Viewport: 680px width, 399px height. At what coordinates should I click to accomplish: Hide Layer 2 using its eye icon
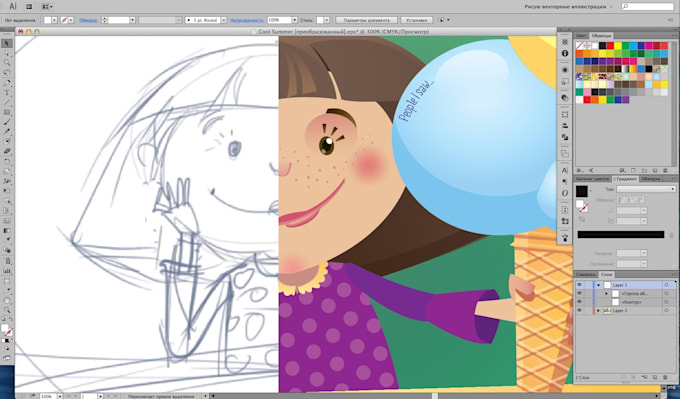coord(579,311)
